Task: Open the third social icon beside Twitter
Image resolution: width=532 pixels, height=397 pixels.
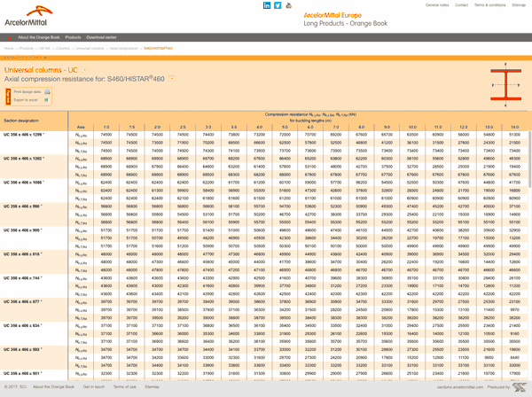Action: click(289, 5)
